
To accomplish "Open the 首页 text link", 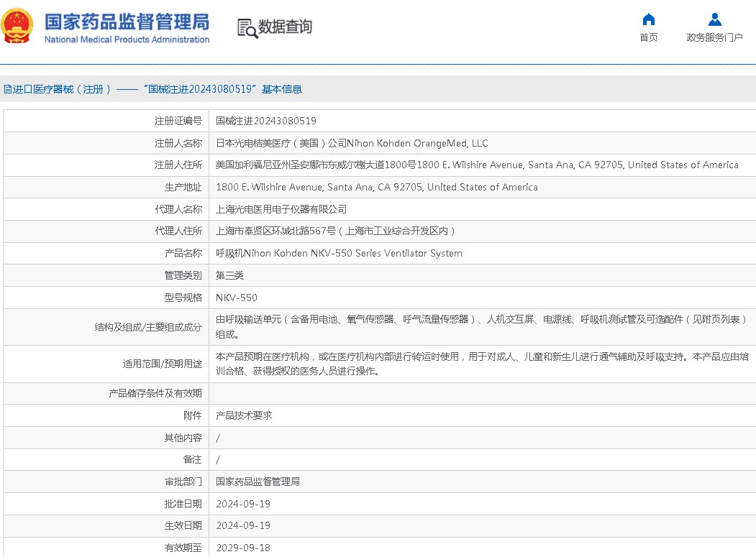I will point(648,37).
